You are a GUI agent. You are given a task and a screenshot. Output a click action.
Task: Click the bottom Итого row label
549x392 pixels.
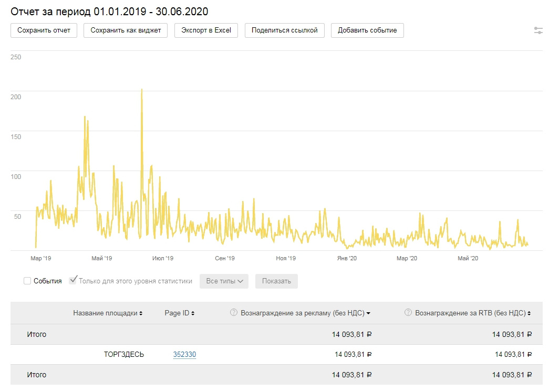[x=37, y=375]
